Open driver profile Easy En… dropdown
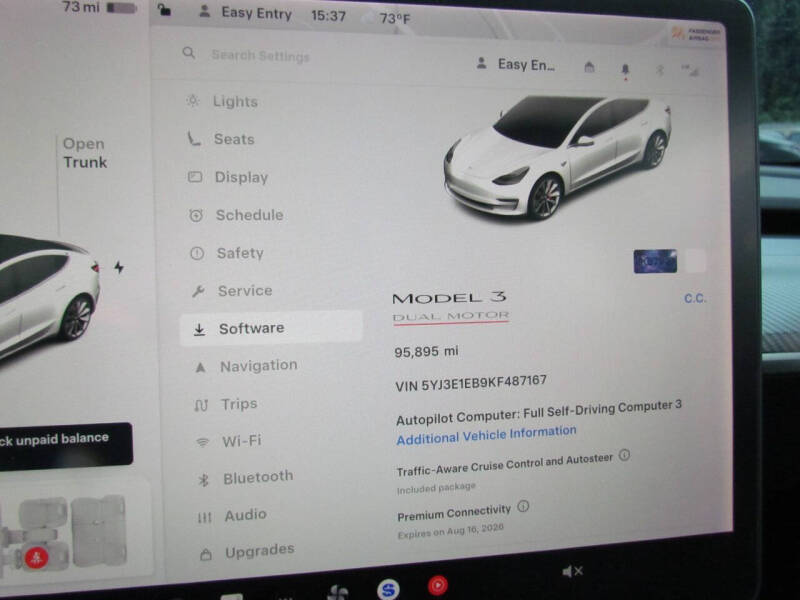Image resolution: width=800 pixels, height=600 pixels. pyautogui.click(x=515, y=65)
